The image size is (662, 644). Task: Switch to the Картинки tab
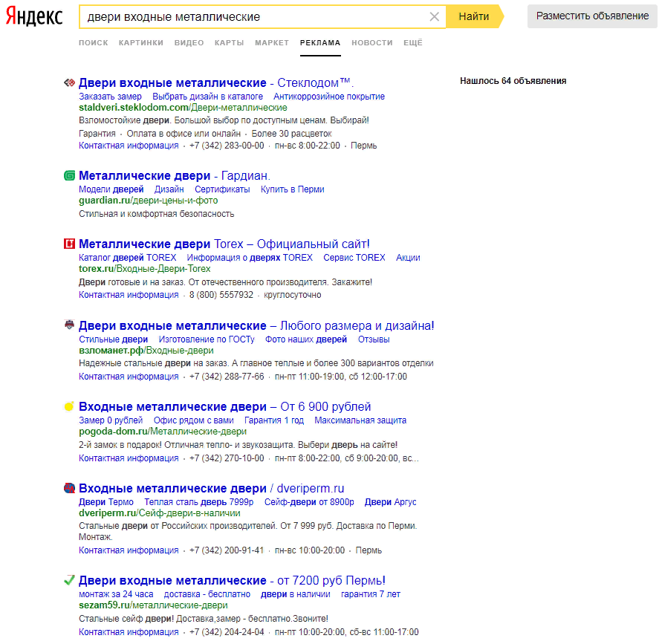(x=141, y=42)
